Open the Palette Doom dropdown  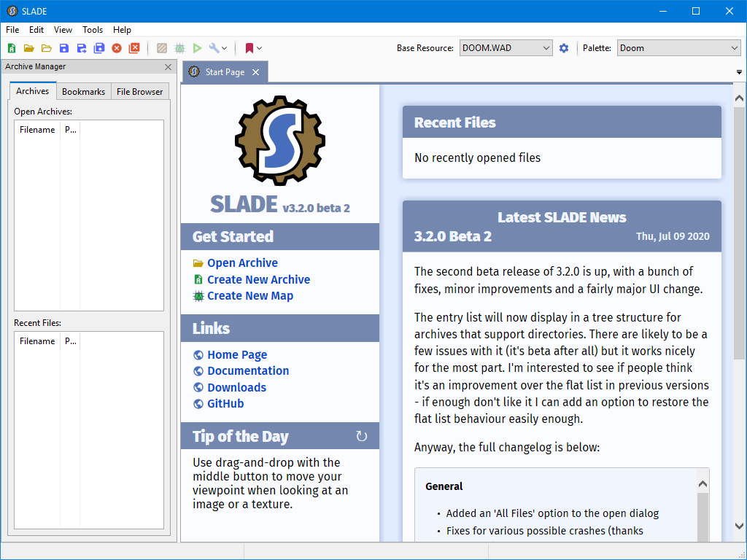679,48
